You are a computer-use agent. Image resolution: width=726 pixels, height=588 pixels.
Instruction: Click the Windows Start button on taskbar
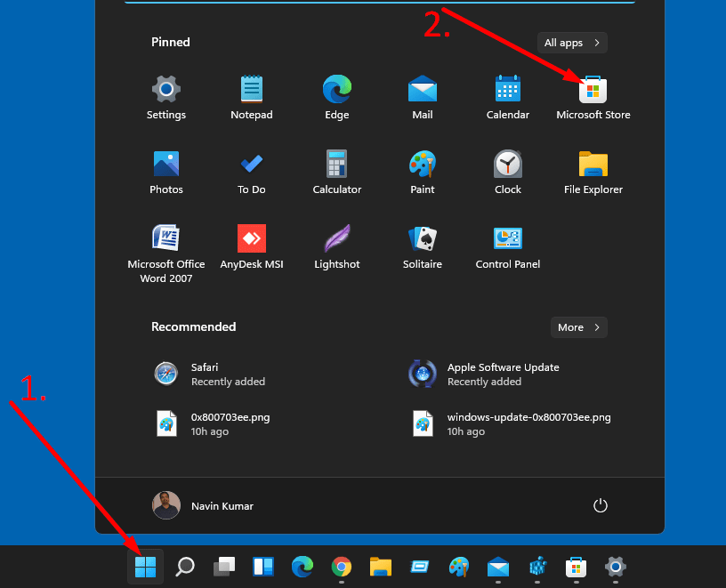(x=145, y=566)
